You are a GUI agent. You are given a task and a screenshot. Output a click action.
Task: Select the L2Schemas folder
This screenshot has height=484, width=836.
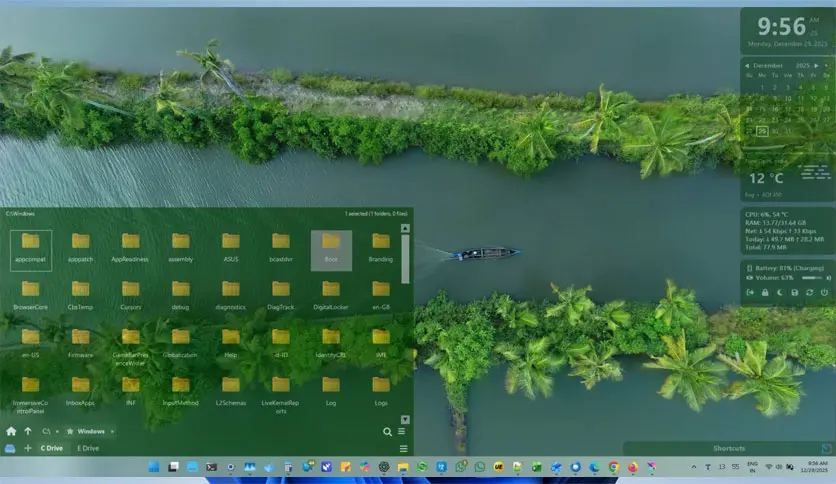pos(231,392)
